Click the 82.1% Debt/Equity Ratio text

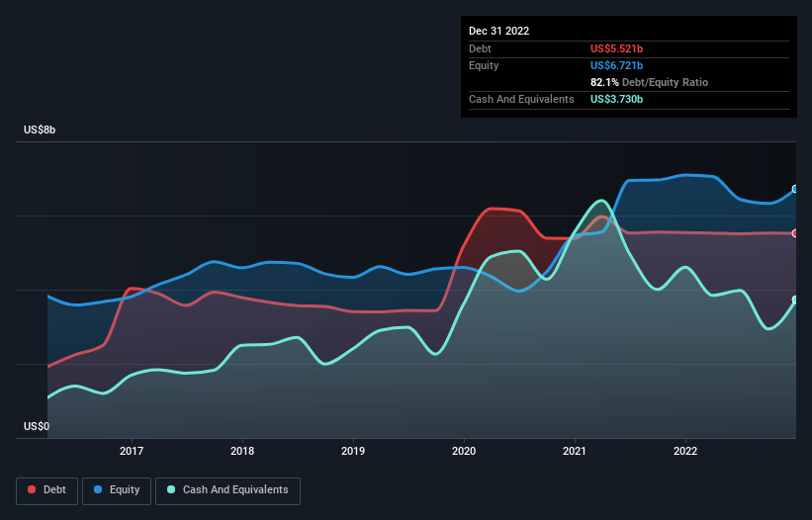tap(649, 82)
